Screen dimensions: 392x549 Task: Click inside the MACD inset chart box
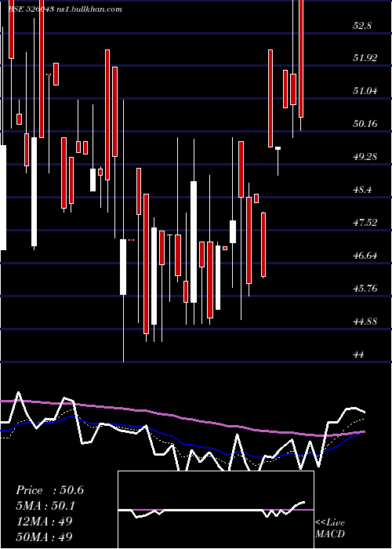click(x=216, y=510)
